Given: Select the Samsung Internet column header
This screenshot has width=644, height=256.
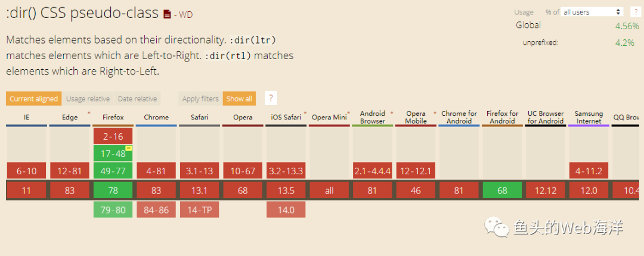Looking at the screenshot, I should coord(589,118).
